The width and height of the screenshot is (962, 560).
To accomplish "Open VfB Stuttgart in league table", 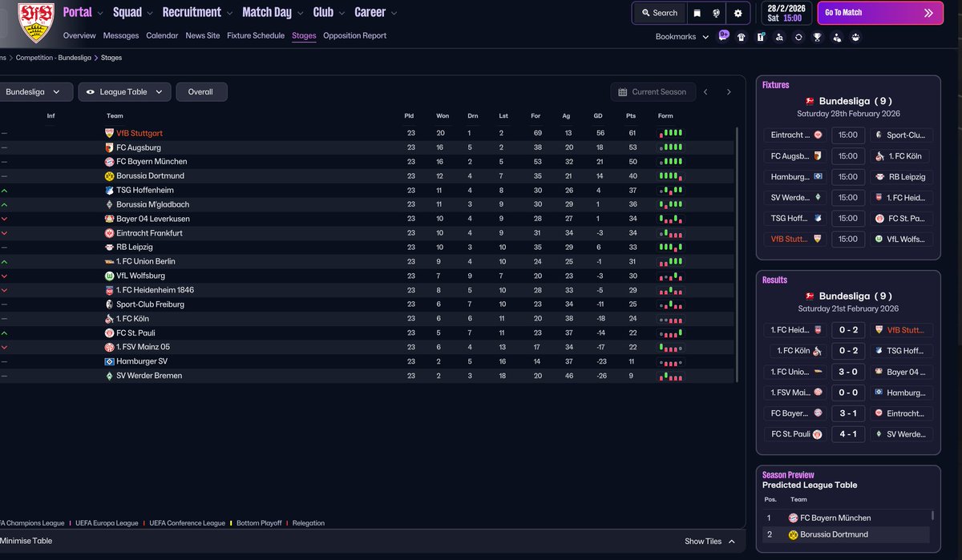I will click(x=139, y=133).
